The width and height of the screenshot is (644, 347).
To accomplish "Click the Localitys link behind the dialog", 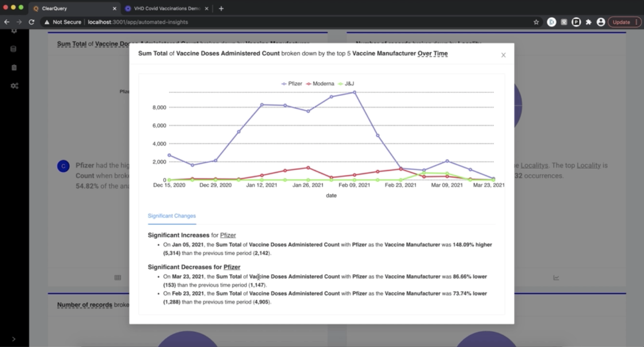I will pyautogui.click(x=534, y=165).
